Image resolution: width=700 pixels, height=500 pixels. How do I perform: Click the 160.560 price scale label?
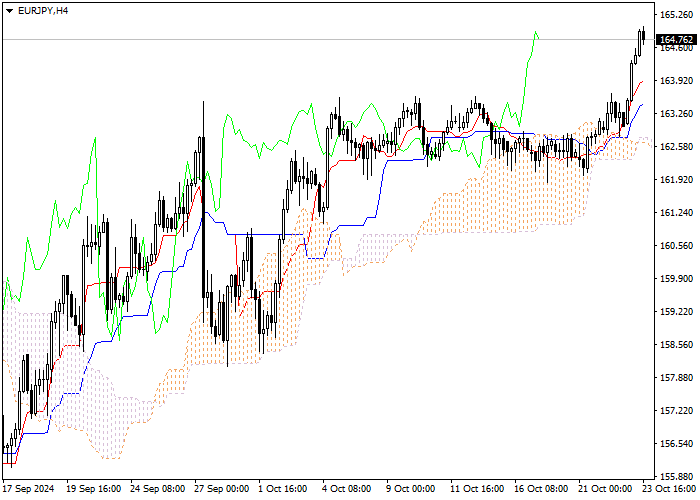point(676,246)
